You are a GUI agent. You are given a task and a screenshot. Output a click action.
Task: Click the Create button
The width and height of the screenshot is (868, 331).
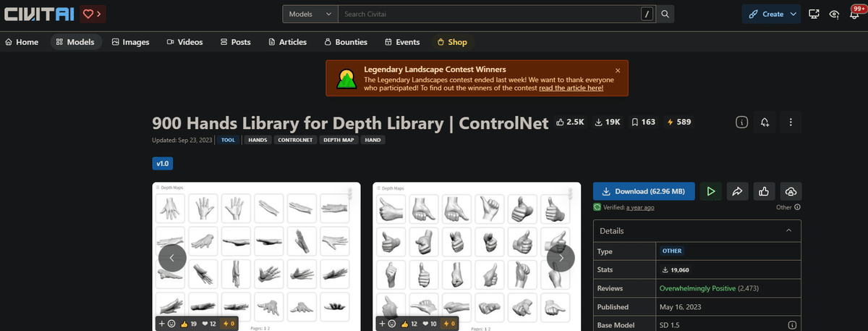(765, 14)
